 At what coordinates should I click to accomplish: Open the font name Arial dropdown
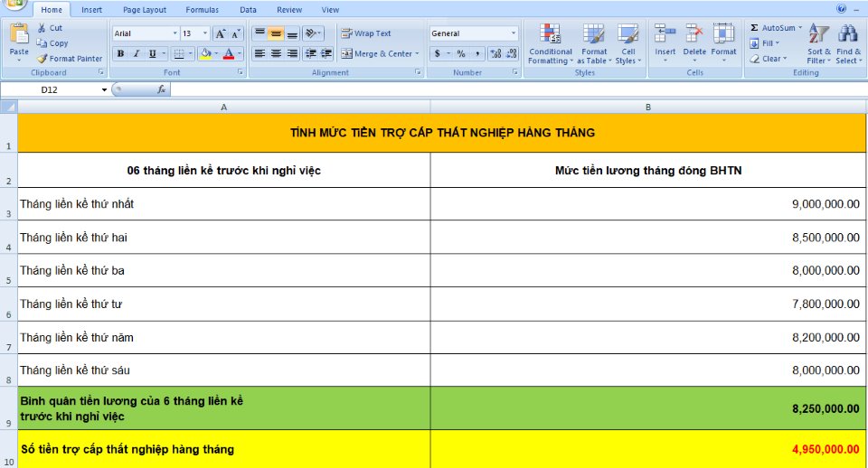(175, 33)
